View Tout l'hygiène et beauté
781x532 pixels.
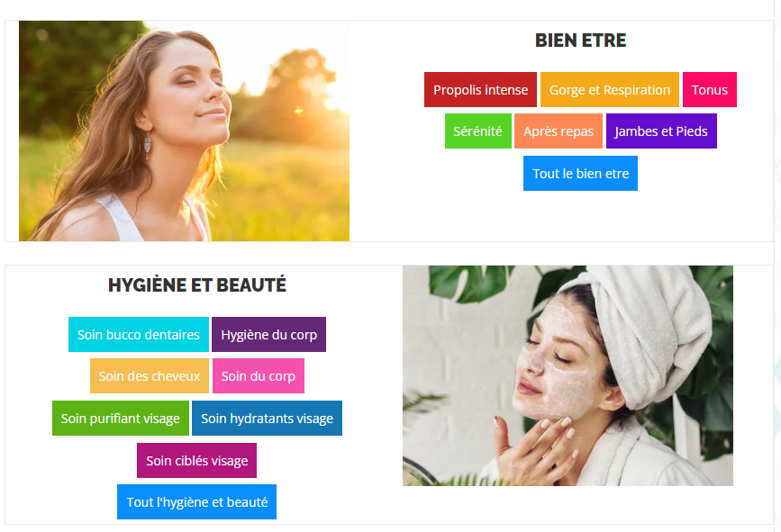[x=196, y=501]
